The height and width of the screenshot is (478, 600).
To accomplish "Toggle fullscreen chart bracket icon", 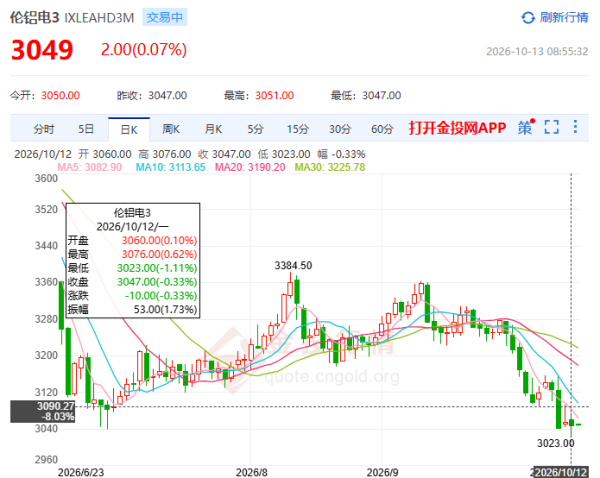I will click(x=551, y=127).
